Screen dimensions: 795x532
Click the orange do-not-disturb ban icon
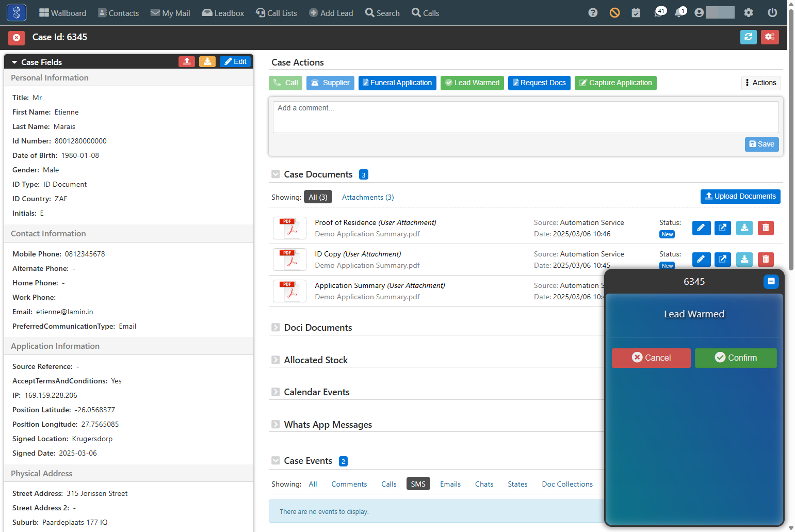(614, 13)
